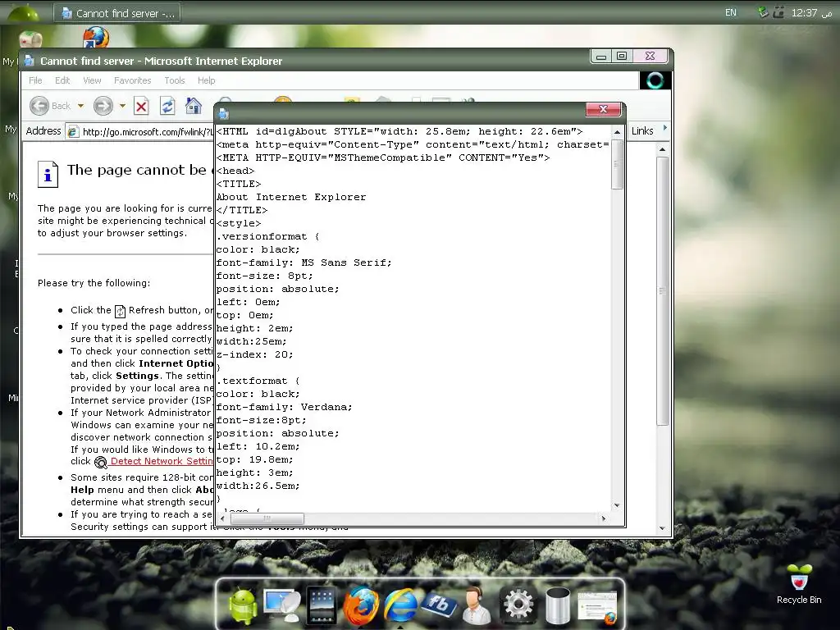
Task: Click the EN language indicator
Action: (x=731, y=12)
